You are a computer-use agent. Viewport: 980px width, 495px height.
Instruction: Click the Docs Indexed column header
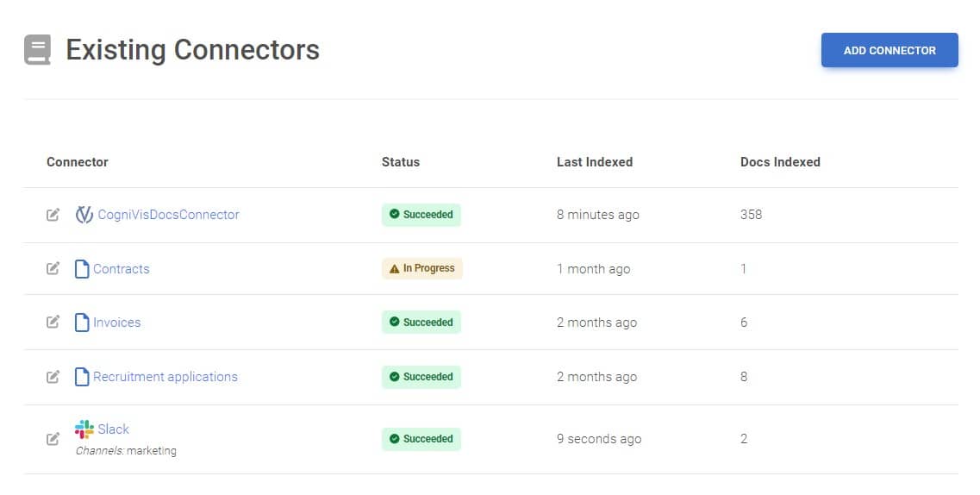tap(780, 162)
